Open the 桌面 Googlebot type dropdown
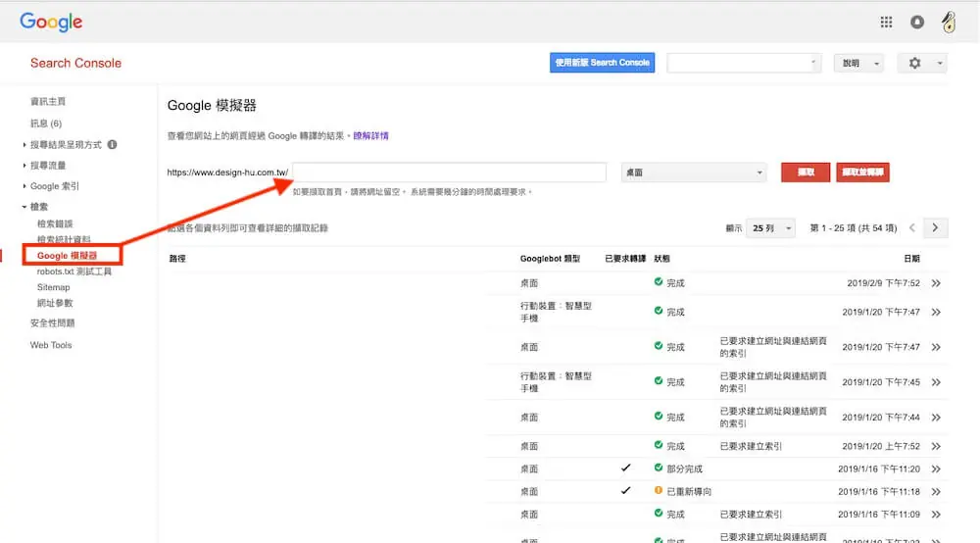Image resolution: width=980 pixels, height=543 pixels. click(694, 173)
